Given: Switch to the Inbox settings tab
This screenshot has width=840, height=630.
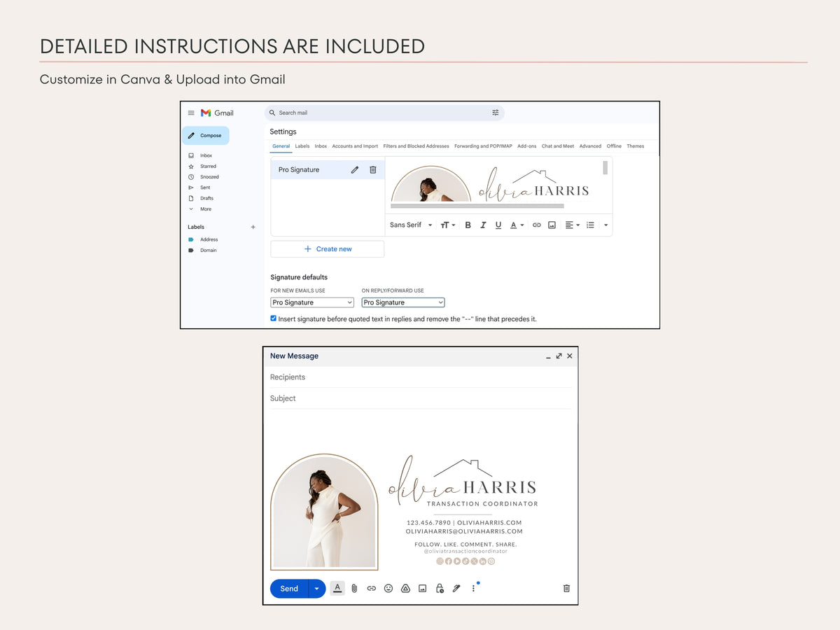Looking at the screenshot, I should 321,146.
